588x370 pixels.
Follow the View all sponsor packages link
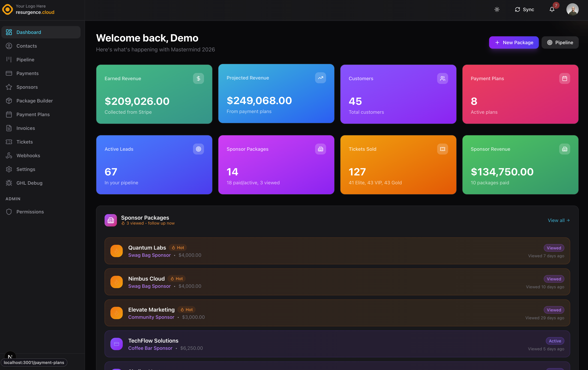pos(559,220)
